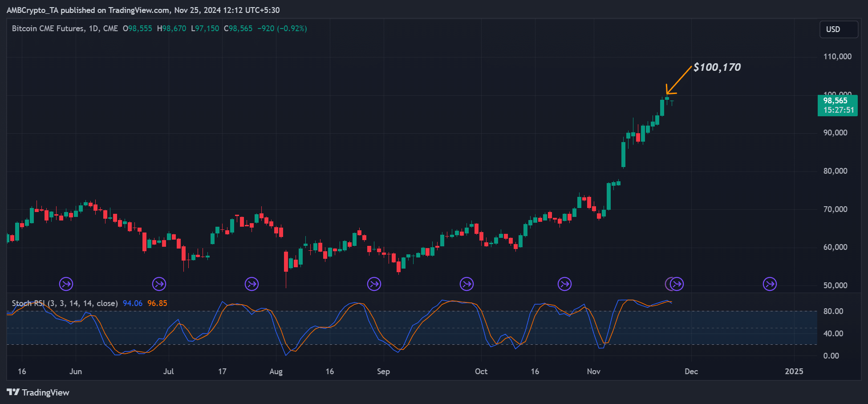Click the 40.00 Stoch RSI axis label
This screenshot has height=404, width=868.
pos(833,334)
